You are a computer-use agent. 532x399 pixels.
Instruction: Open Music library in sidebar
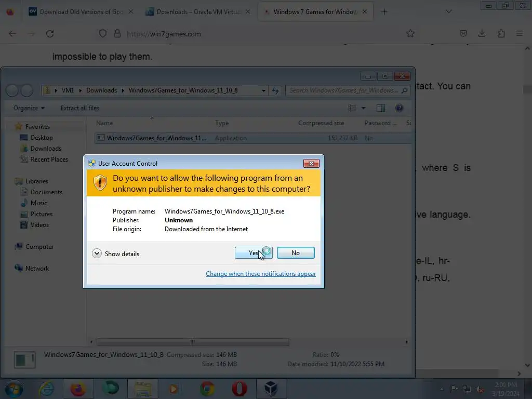click(x=38, y=203)
